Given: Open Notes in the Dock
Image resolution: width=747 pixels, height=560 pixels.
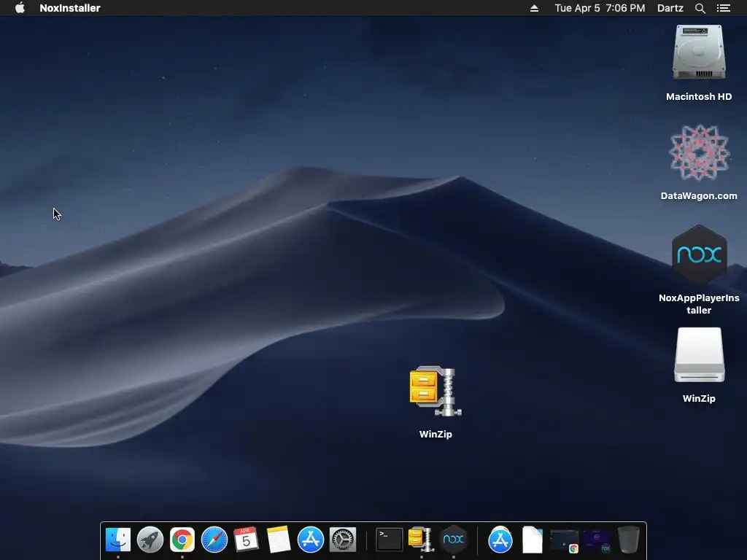Looking at the screenshot, I should click(279, 540).
